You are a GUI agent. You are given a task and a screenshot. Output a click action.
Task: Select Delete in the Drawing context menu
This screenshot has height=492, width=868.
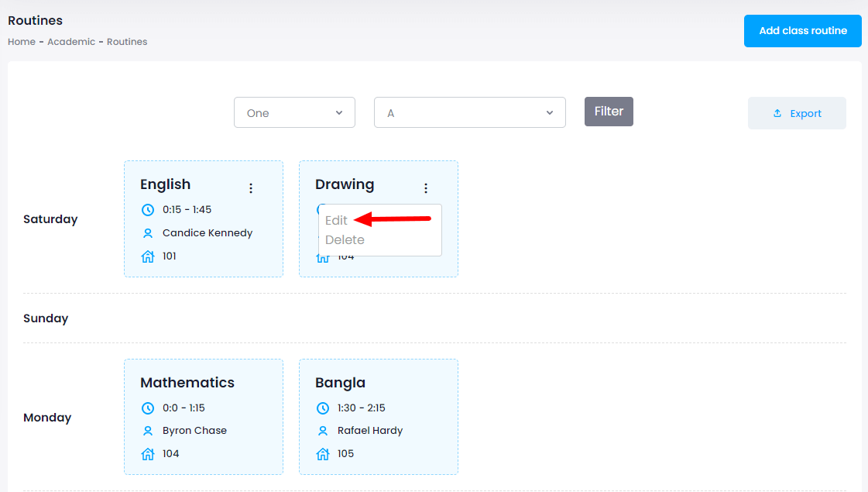coord(345,240)
